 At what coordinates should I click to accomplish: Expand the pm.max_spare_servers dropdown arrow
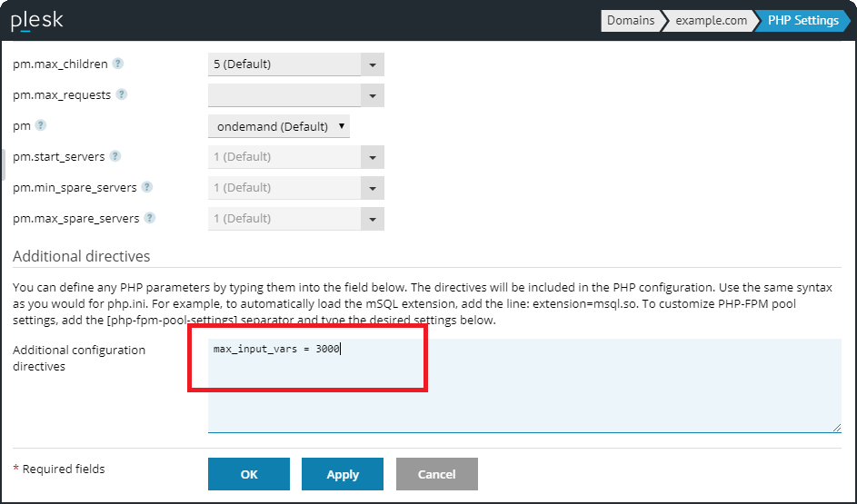(373, 219)
